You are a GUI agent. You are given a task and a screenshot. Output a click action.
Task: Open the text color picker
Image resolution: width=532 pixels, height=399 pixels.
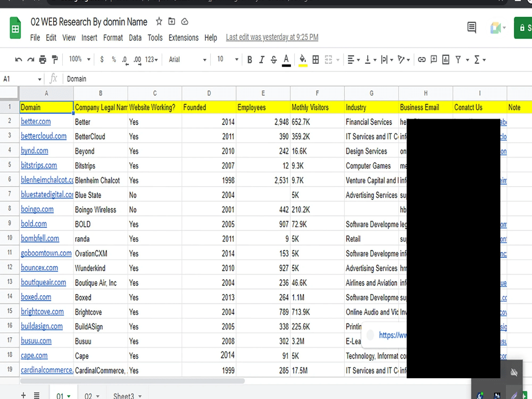tap(286, 60)
